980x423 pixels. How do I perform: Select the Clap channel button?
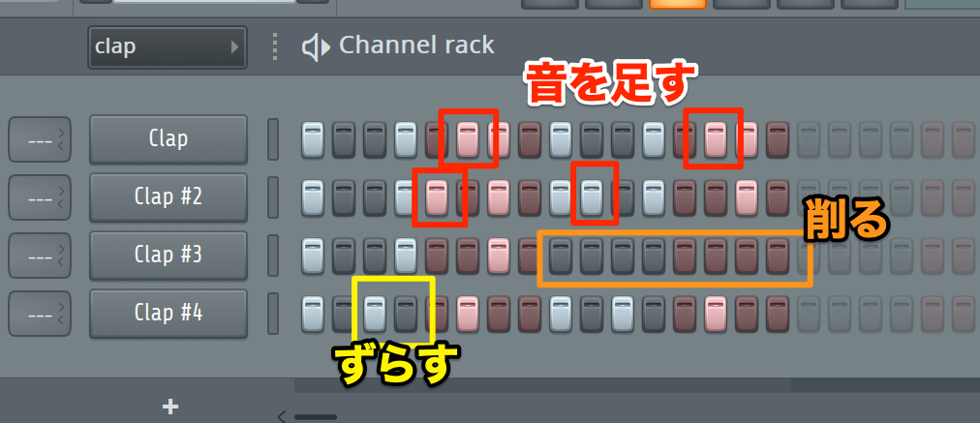168,138
